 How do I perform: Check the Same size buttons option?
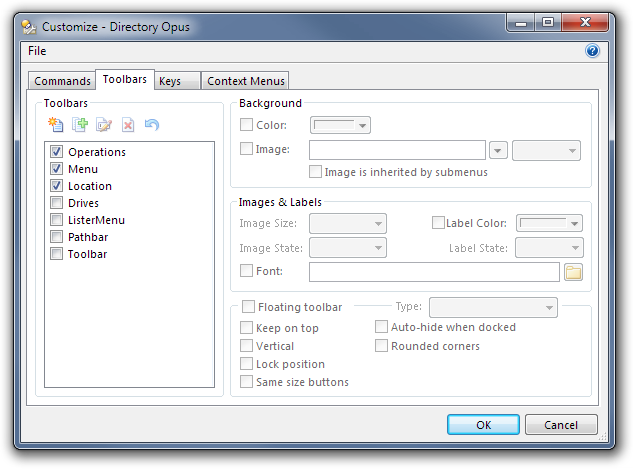coord(246,381)
